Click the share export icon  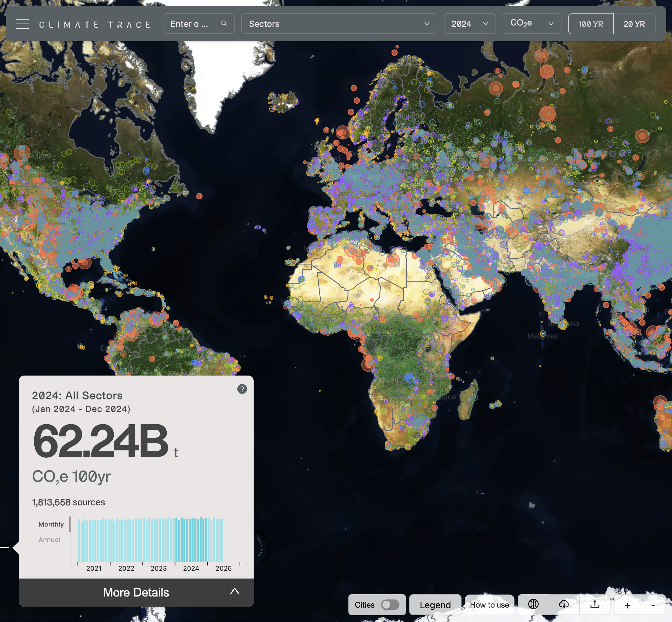[x=595, y=604]
